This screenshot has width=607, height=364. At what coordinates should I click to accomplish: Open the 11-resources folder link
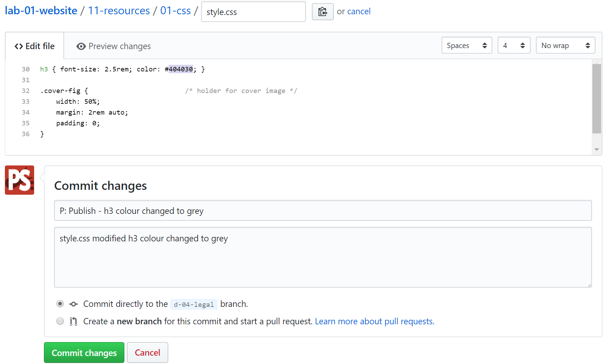click(x=119, y=11)
